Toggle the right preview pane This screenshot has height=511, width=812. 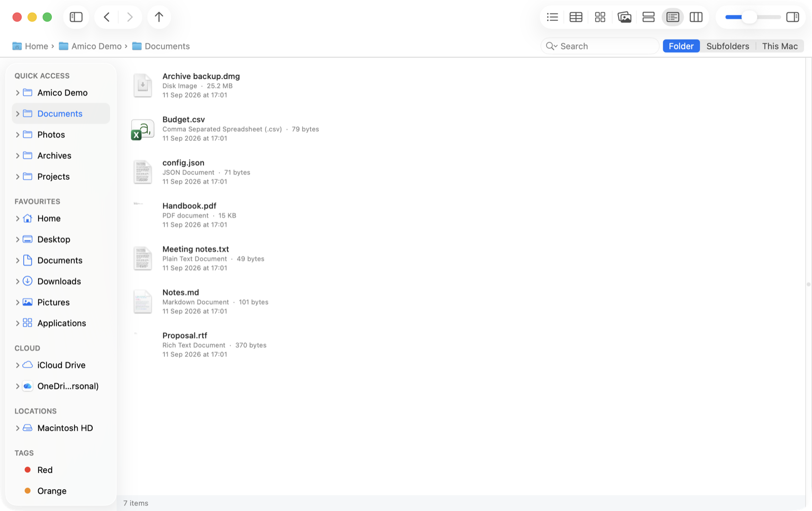[793, 17]
